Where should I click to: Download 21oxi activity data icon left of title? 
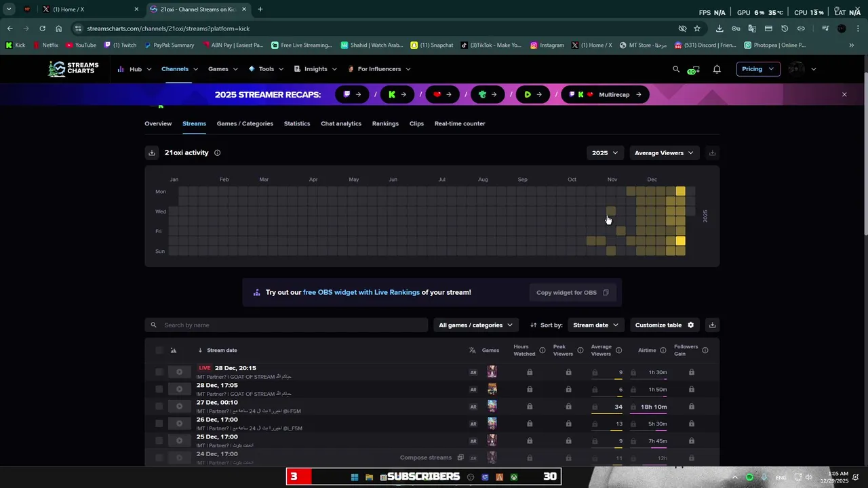click(152, 152)
